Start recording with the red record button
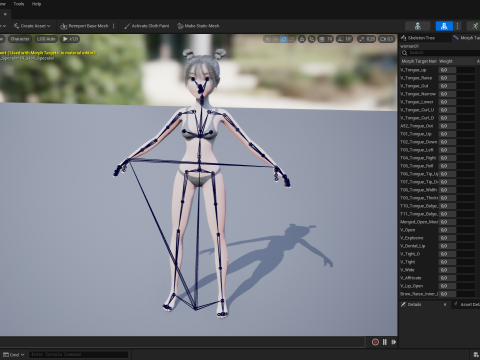Image resolution: width=480 pixels, height=360 pixels. pyautogui.click(x=375, y=342)
